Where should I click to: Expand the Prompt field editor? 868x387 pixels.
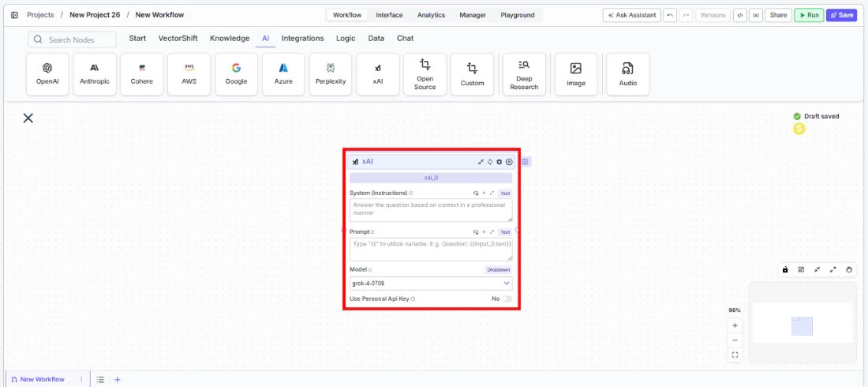[x=492, y=232]
